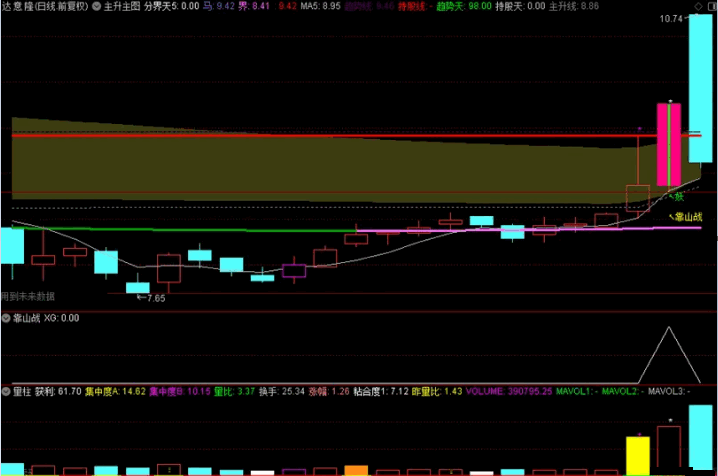Open the 主升主图 indicator dropdown arrow
Viewport: 718px width, 476px height.
[x=97, y=6]
